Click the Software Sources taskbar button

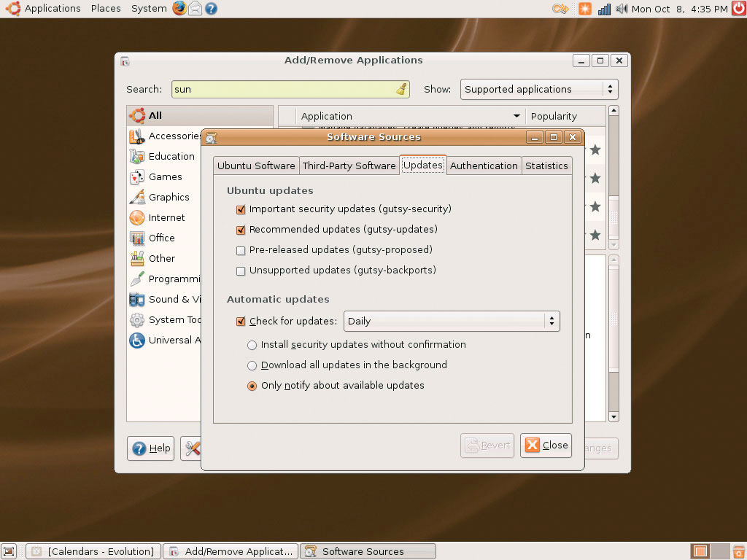[x=368, y=551]
